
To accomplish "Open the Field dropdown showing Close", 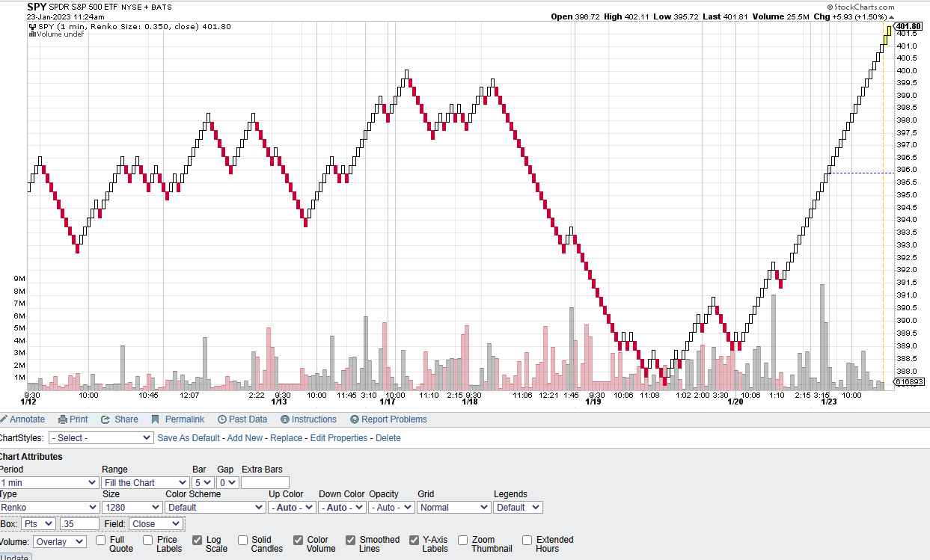I will click(x=155, y=524).
